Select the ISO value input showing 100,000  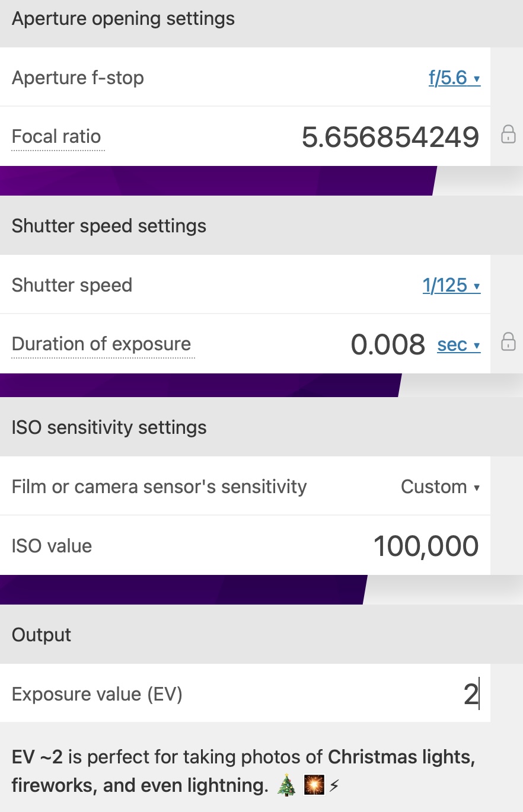[x=426, y=546]
